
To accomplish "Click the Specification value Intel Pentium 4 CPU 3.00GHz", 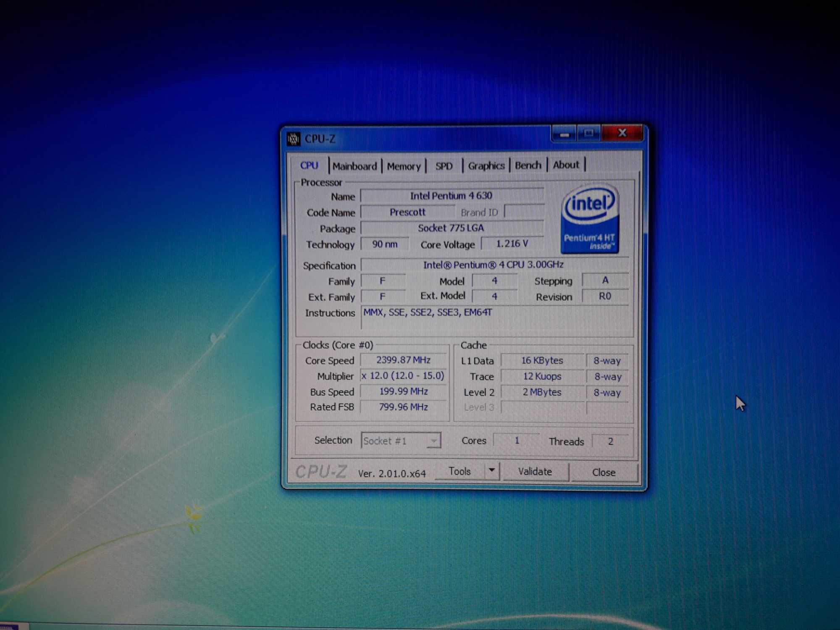I will pos(494,265).
